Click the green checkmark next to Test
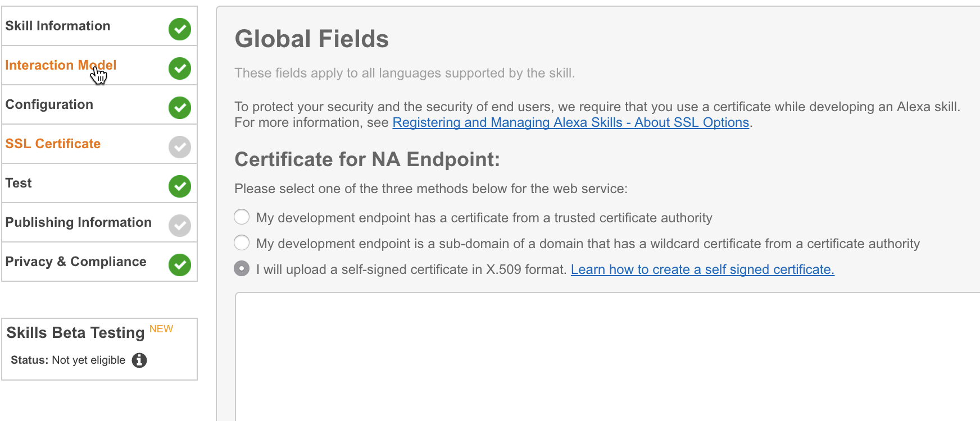Image resolution: width=980 pixels, height=421 pixels. coord(180,186)
